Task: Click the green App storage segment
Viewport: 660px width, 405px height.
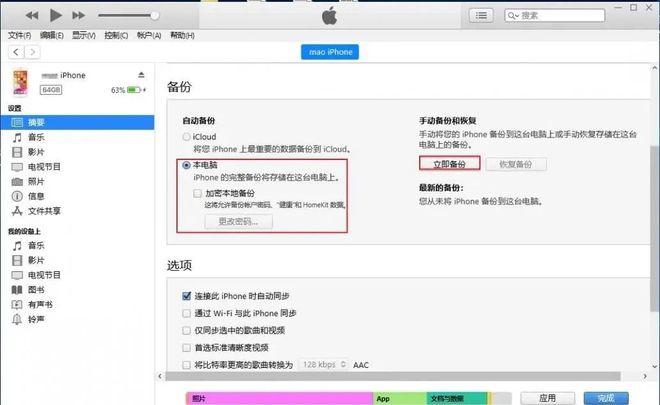Action: (x=399, y=398)
